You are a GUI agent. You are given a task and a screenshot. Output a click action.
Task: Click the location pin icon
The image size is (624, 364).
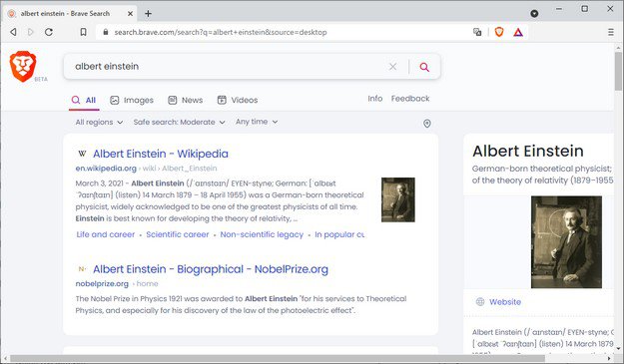pos(427,124)
